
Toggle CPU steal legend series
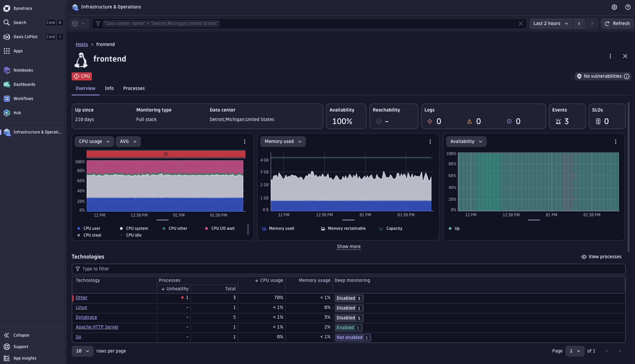[89, 235]
